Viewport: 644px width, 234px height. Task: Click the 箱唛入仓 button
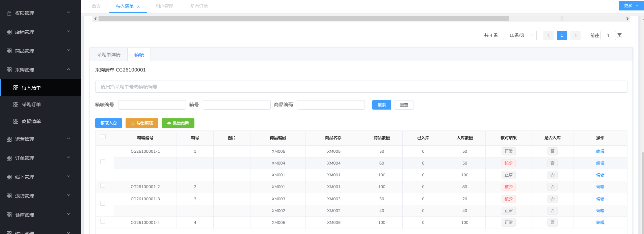pos(109,123)
